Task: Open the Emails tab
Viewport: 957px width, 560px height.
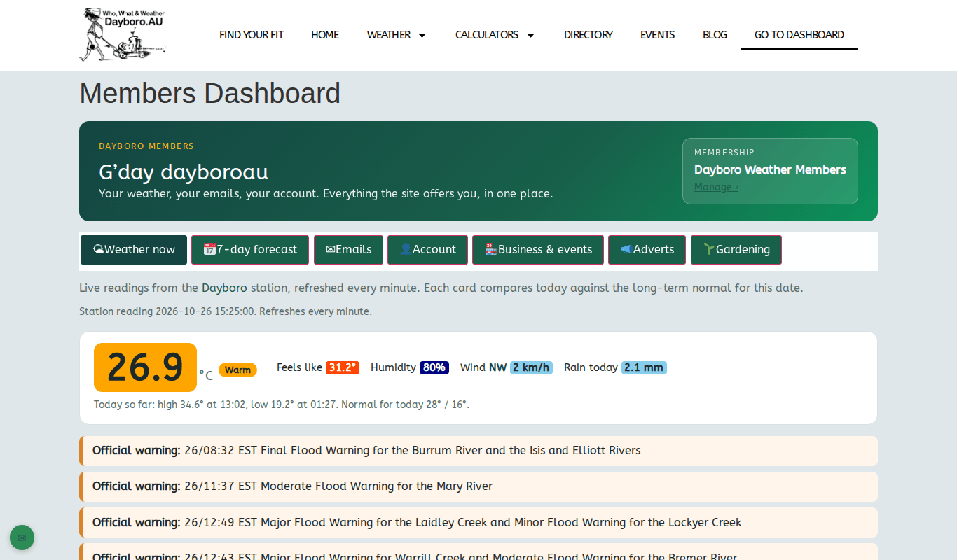Action: 348,250
